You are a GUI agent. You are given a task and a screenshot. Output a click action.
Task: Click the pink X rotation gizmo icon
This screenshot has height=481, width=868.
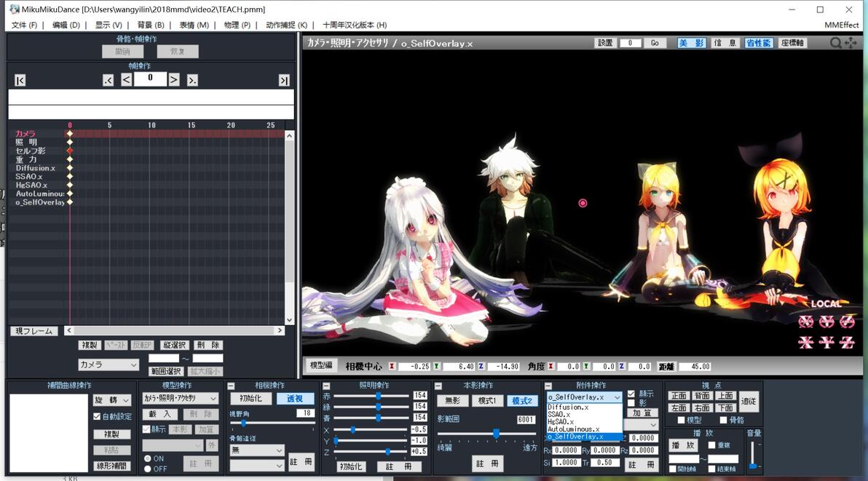pyautogui.click(x=806, y=321)
